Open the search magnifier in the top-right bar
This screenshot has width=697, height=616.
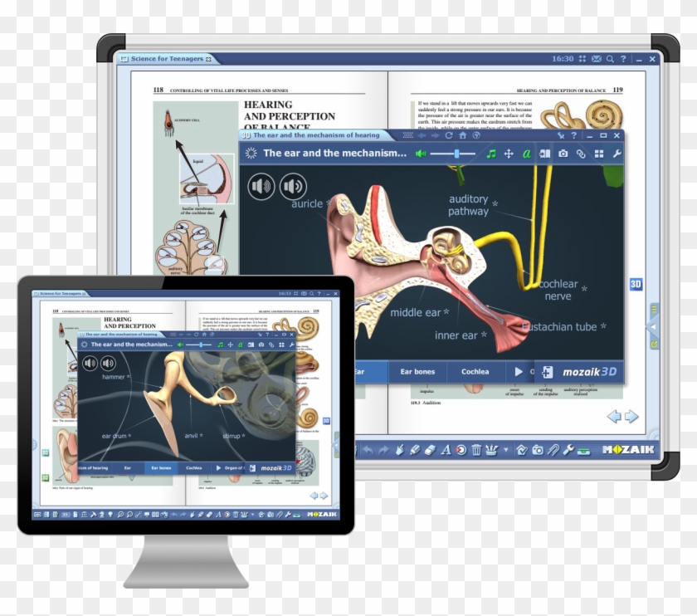pyautogui.click(x=610, y=58)
